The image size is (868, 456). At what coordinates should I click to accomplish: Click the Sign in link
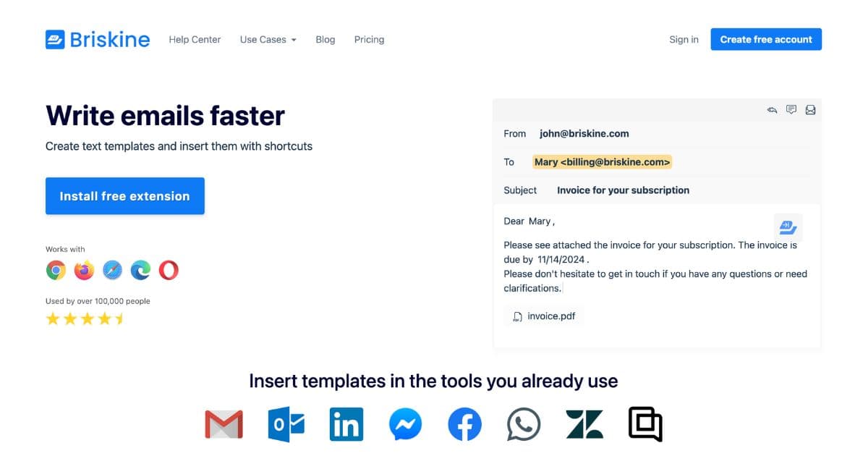(684, 40)
